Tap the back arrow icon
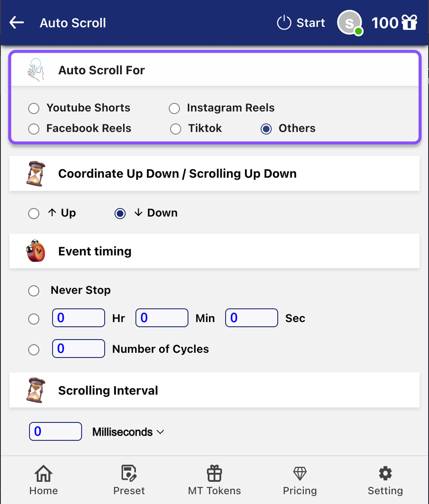The width and height of the screenshot is (429, 504). point(17,23)
